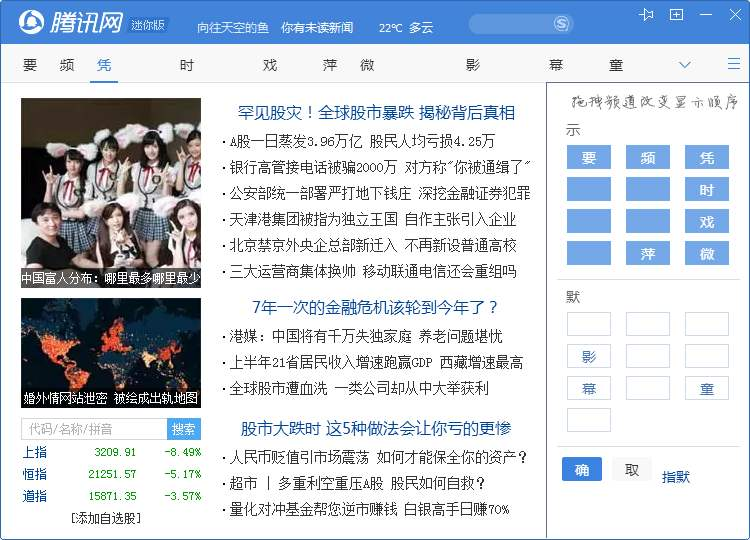Click the plus-box icon in title bar
Image resolution: width=750 pixels, height=540 pixels.
[x=677, y=15]
